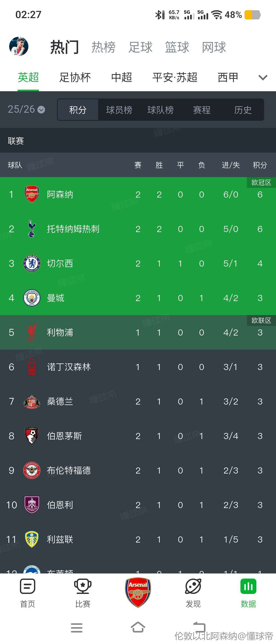
Task: Expand the league list chevron
Action: [263, 77]
